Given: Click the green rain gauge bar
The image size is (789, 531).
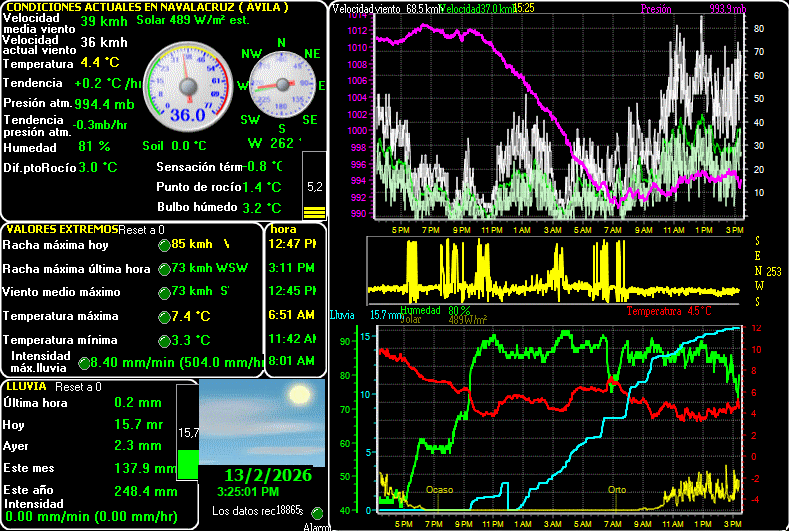Looking at the screenshot, I should (x=188, y=463).
